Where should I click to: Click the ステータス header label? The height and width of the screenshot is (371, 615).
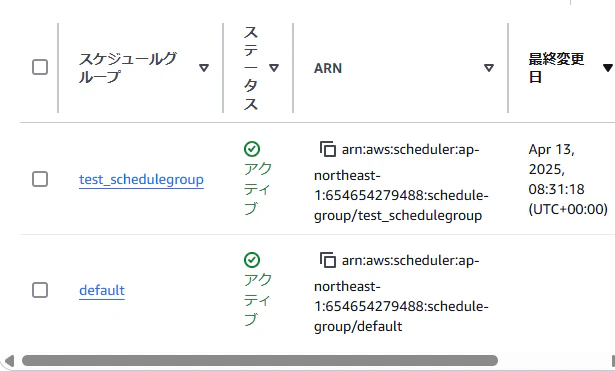(251, 68)
